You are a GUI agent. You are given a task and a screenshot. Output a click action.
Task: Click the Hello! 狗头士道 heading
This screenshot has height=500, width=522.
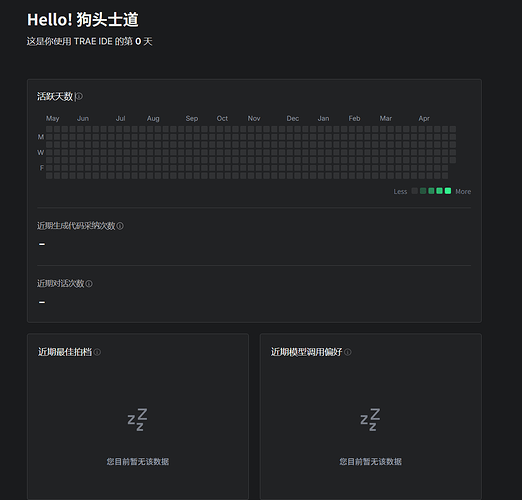tap(83, 20)
